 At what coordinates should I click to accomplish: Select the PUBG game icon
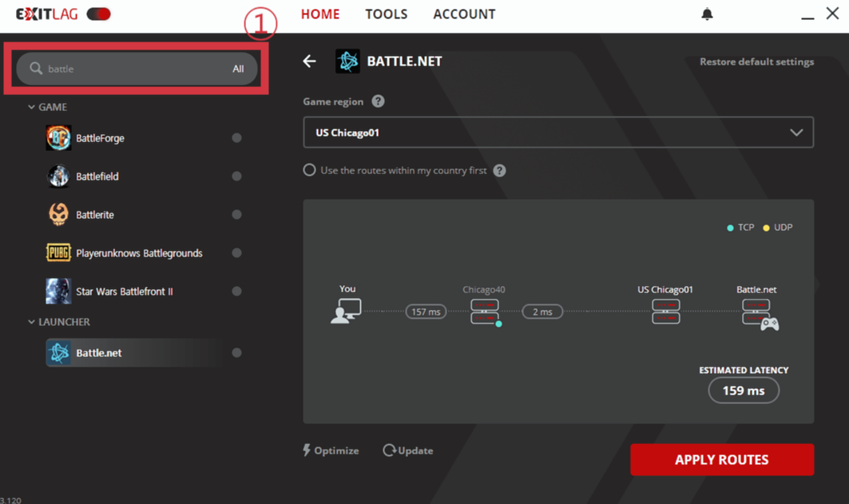click(x=58, y=253)
